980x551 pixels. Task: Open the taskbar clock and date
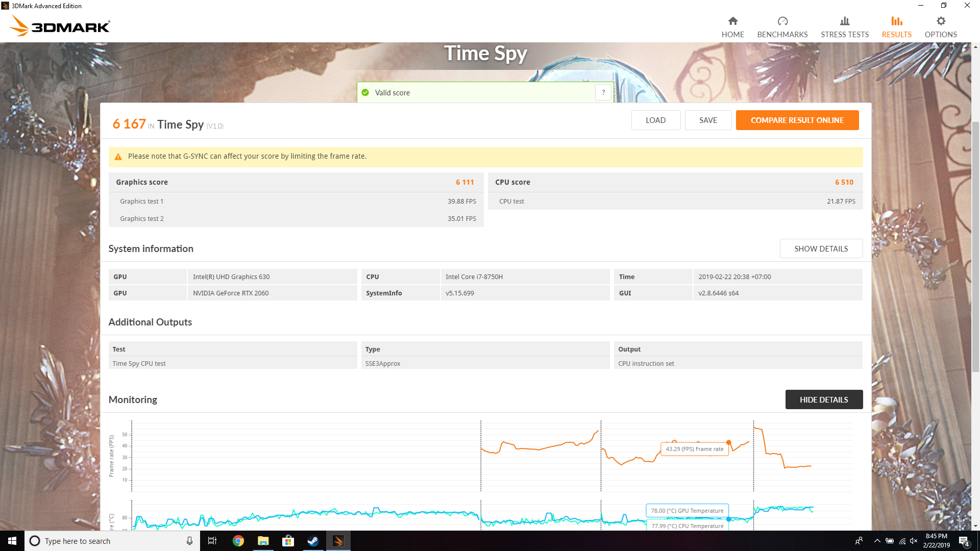(936, 541)
